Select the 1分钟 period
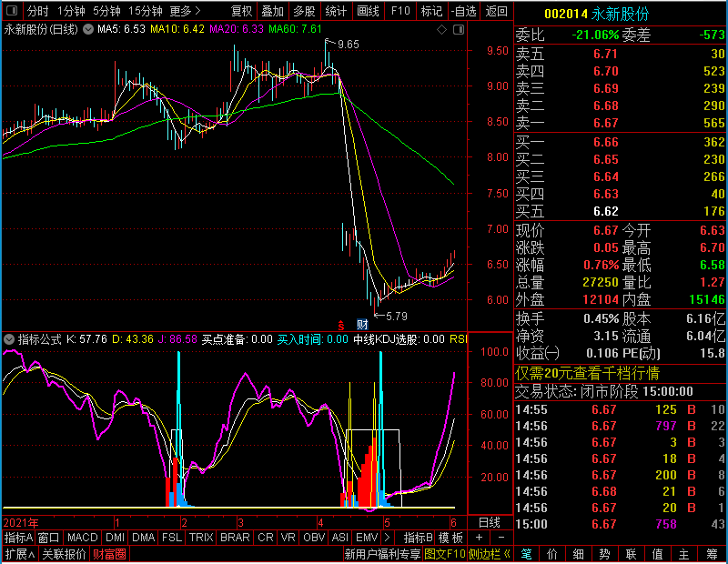This screenshot has height=564, width=728. pyautogui.click(x=71, y=11)
